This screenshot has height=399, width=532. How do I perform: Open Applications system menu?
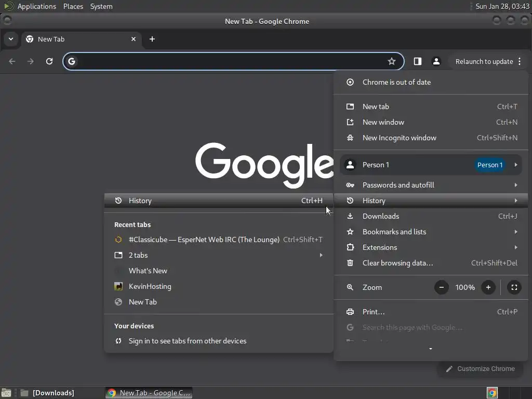point(37,6)
